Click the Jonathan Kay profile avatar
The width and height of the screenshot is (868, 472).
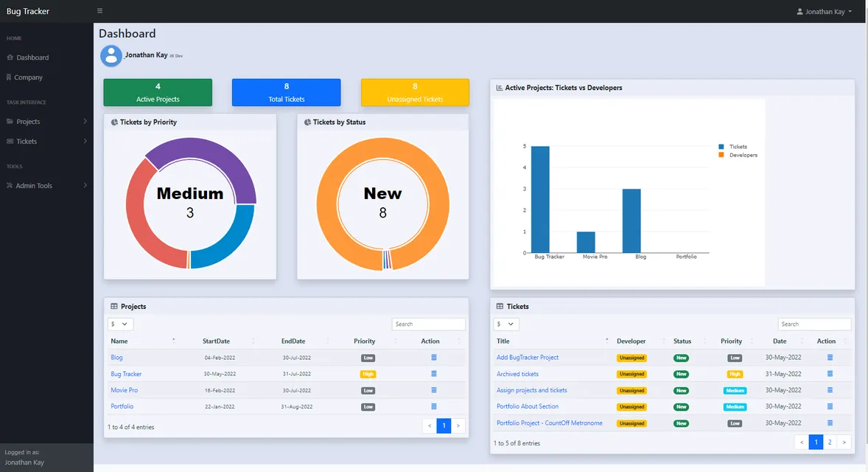[x=111, y=56]
